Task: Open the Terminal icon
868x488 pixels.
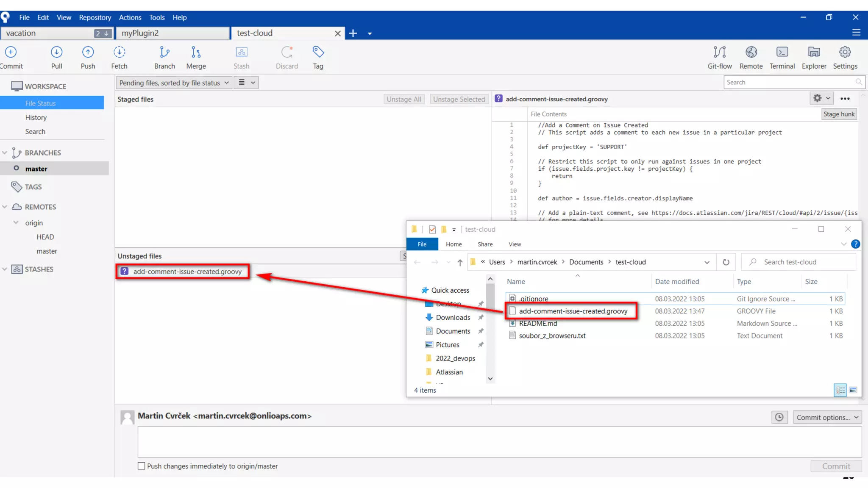Action: 782,53
